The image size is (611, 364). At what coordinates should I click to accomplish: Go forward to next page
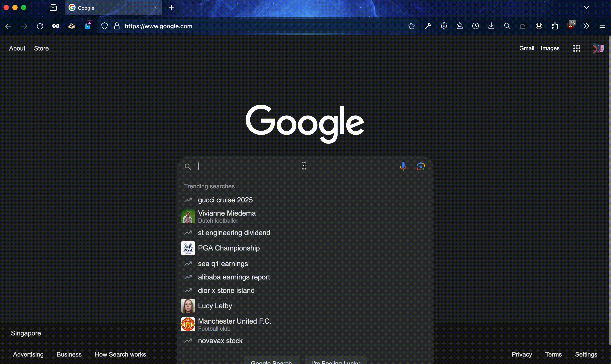coord(24,26)
